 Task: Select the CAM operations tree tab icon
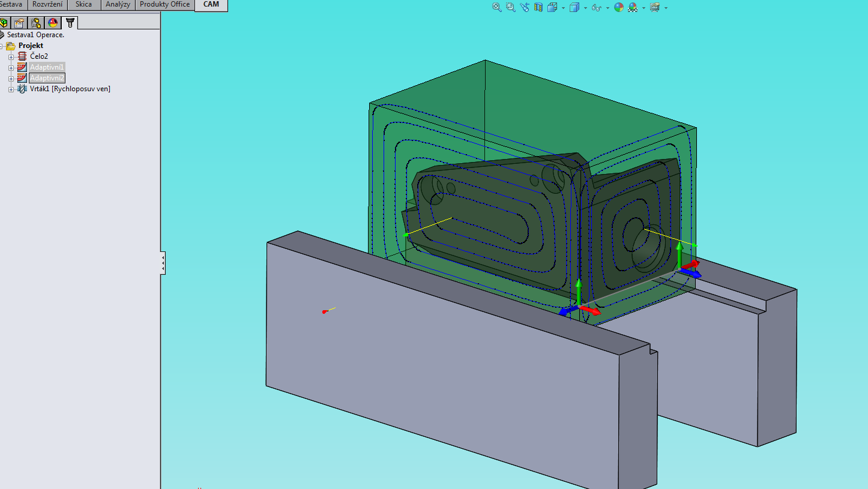pos(70,23)
